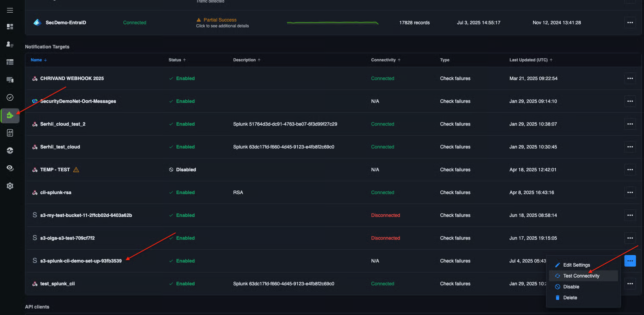The image size is (644, 315).
Task: Open three-dot menu for TEMP - TEST row
Action: pos(630,170)
